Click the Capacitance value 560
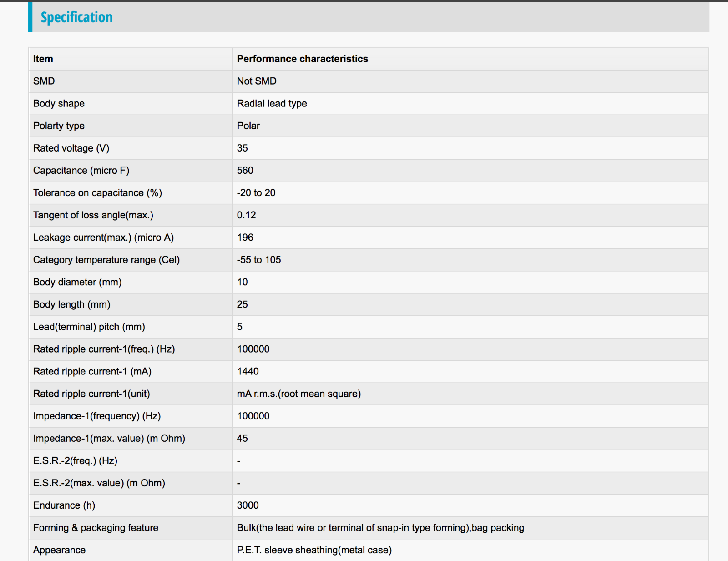728x561 pixels. (x=245, y=170)
